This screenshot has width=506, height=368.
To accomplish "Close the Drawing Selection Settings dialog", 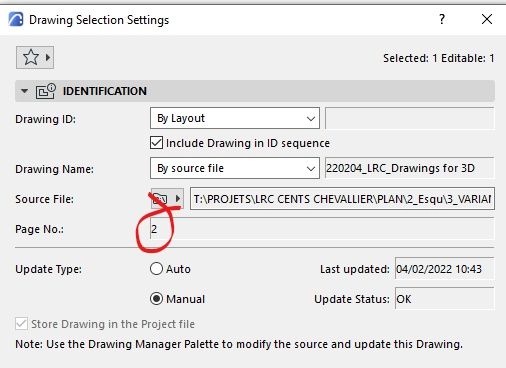I will 487,19.
